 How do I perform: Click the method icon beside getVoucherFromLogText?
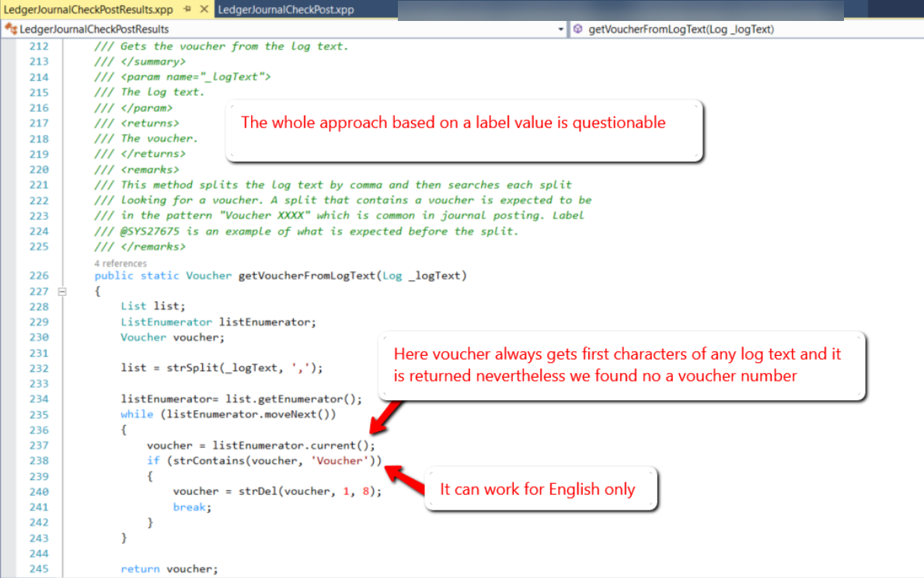click(x=578, y=29)
